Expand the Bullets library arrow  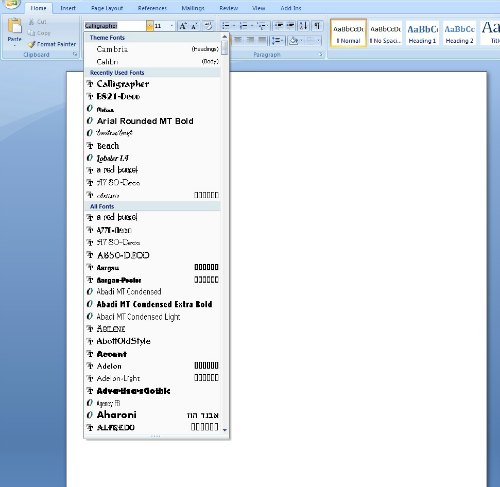click(x=234, y=26)
